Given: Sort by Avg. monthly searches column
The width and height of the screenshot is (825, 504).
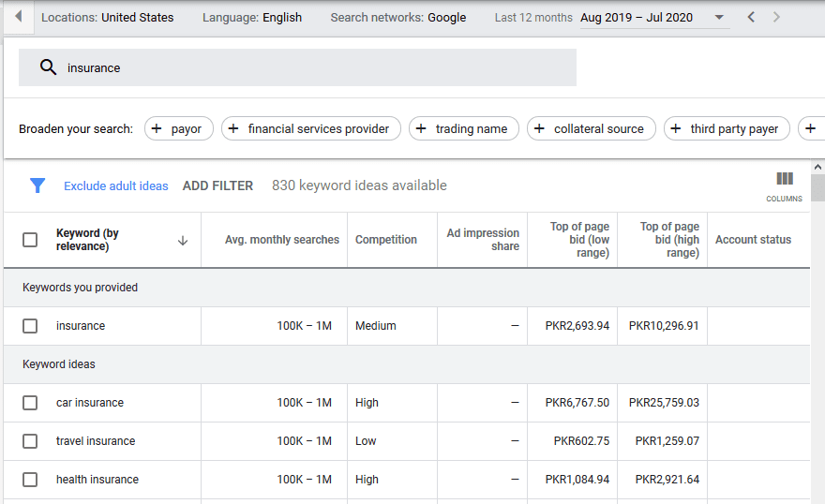Looking at the screenshot, I should 282,240.
